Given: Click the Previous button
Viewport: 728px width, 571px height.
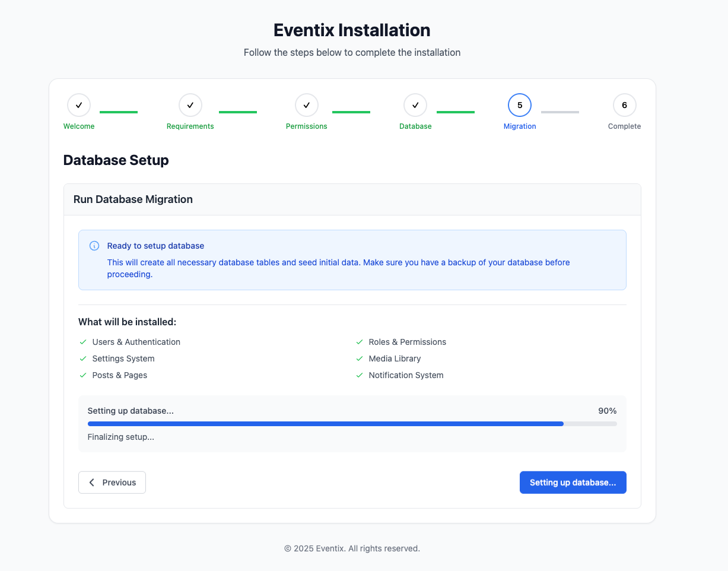Looking at the screenshot, I should pos(112,482).
